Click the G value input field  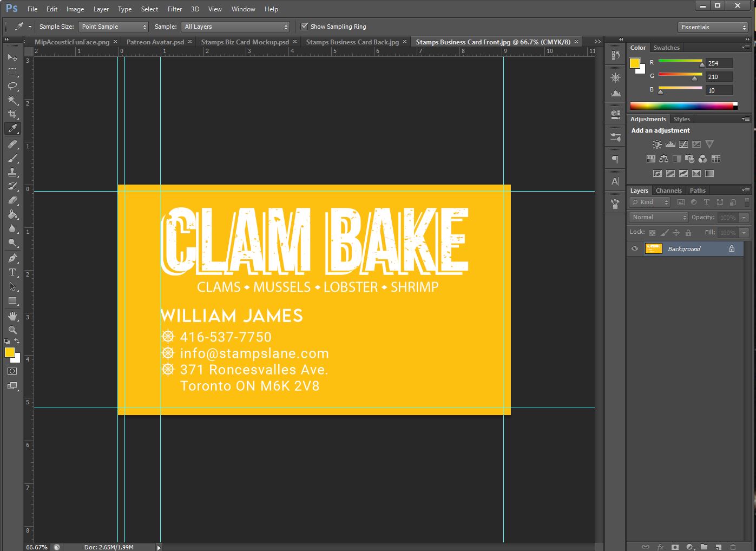(719, 77)
